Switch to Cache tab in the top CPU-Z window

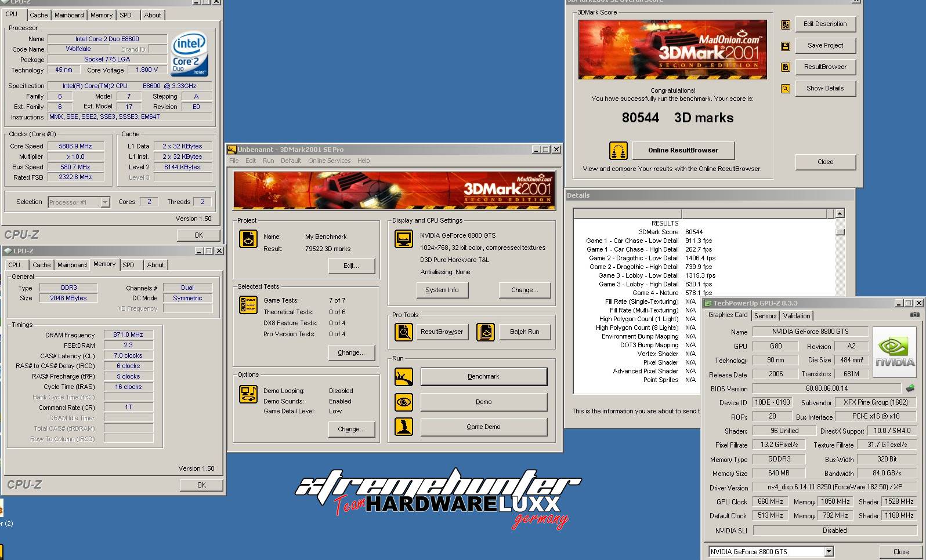pos(39,15)
